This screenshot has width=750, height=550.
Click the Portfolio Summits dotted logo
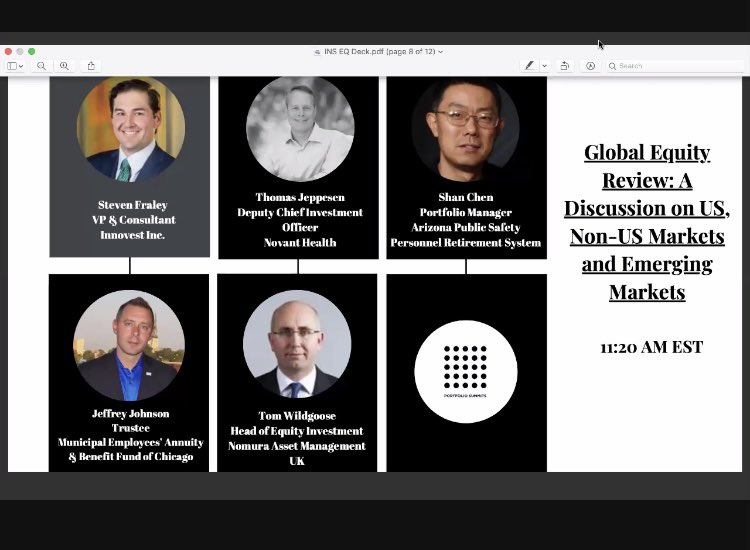[465, 372]
